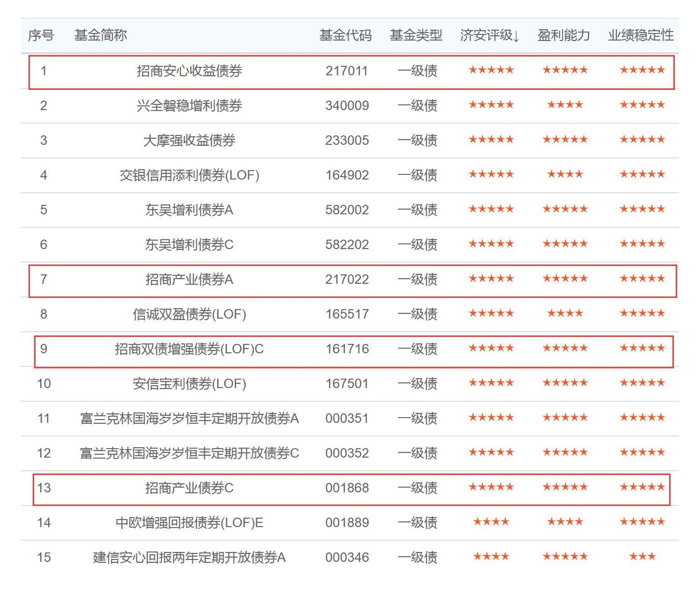Click 业绩稳定性 stars of 中欧增强回报债券(LOF)E
This screenshot has width=700, height=592.
(642, 522)
